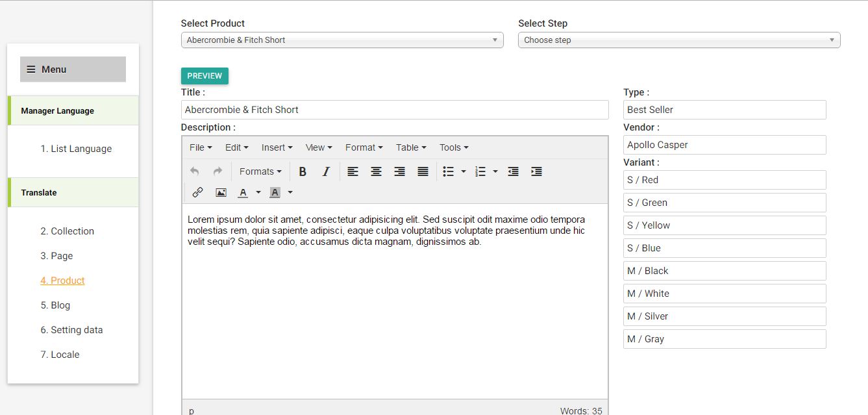The image size is (868, 415).
Task: Click the insert image icon
Action: 221,192
